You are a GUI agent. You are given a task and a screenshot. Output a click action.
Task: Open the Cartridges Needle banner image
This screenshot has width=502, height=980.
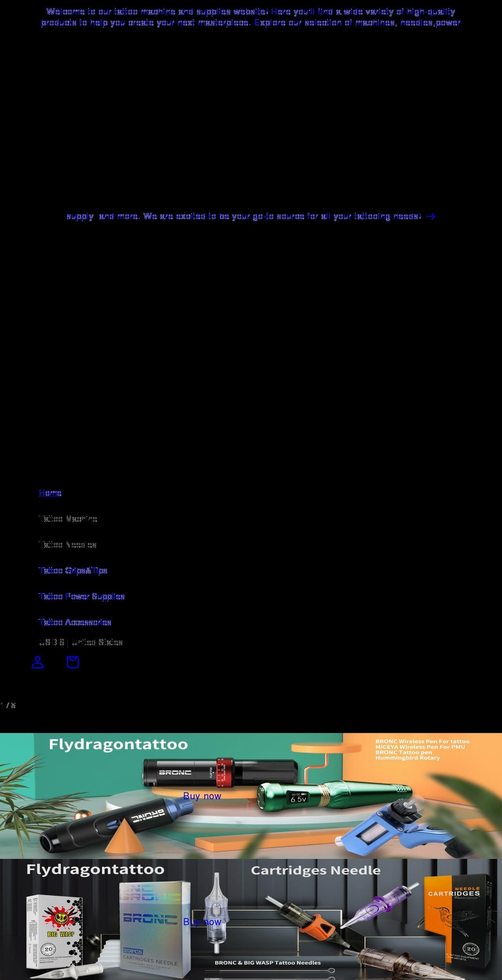251,920
